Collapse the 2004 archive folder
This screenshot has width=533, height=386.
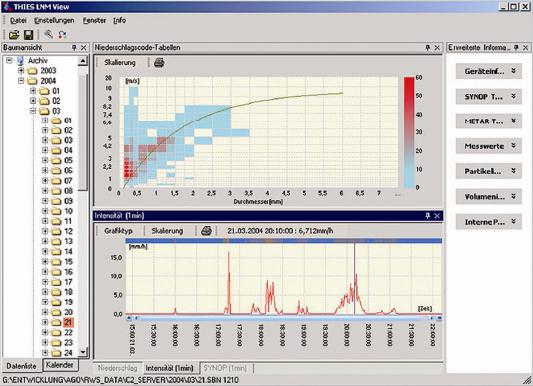21,81
